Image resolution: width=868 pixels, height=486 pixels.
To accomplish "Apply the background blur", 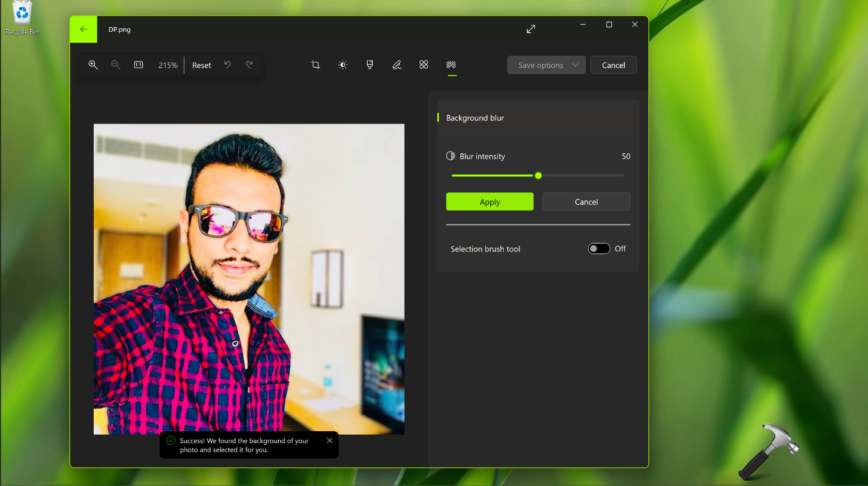I will pos(489,201).
